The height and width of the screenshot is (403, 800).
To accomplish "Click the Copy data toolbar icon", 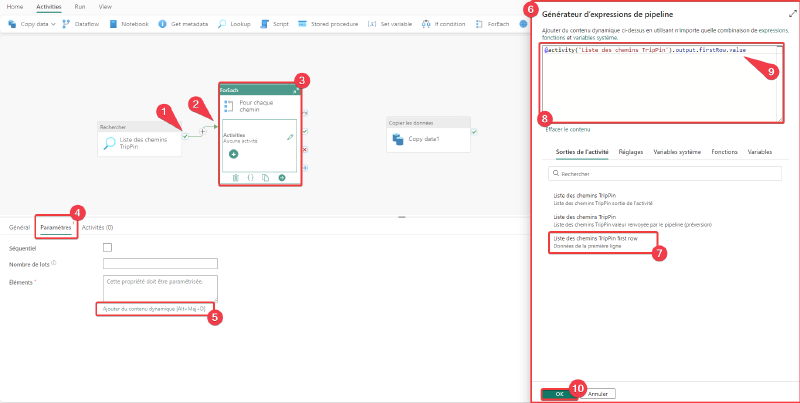I will tap(12, 24).
